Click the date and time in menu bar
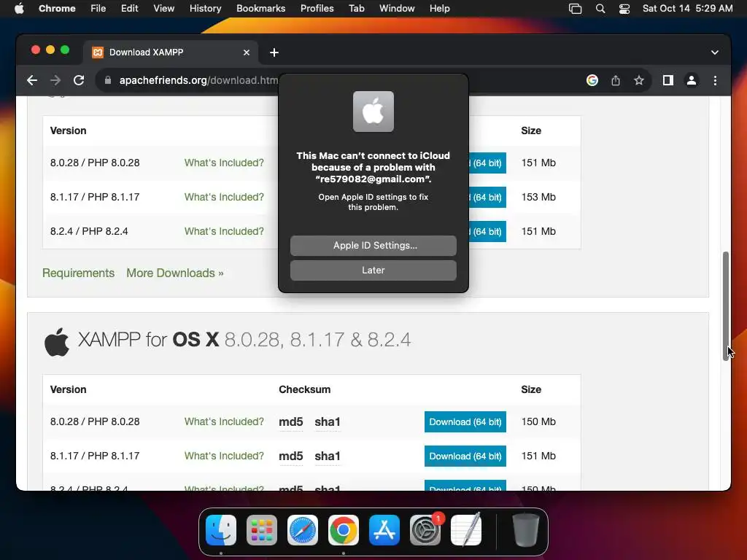This screenshot has height=560, width=747. point(687,8)
